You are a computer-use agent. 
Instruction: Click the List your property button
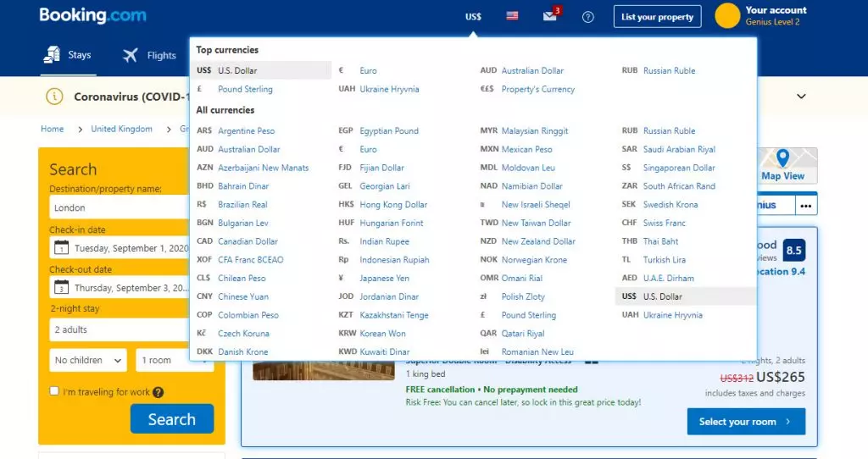click(x=657, y=17)
